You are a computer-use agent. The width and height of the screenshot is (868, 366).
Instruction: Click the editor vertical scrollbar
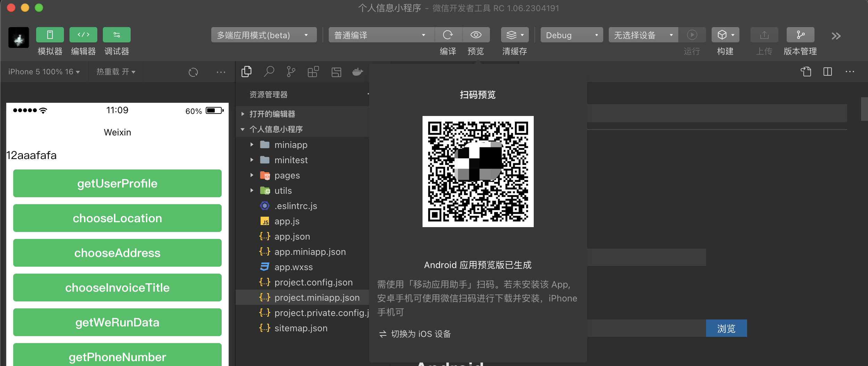coord(864,109)
